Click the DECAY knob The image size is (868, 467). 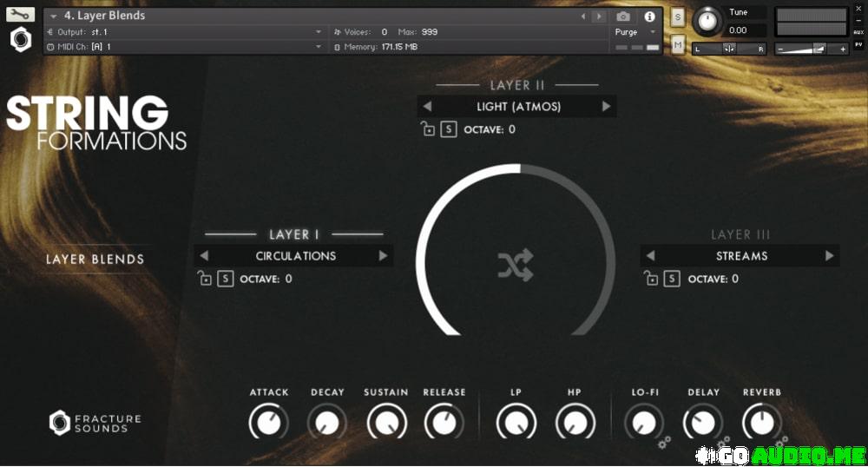tap(327, 423)
